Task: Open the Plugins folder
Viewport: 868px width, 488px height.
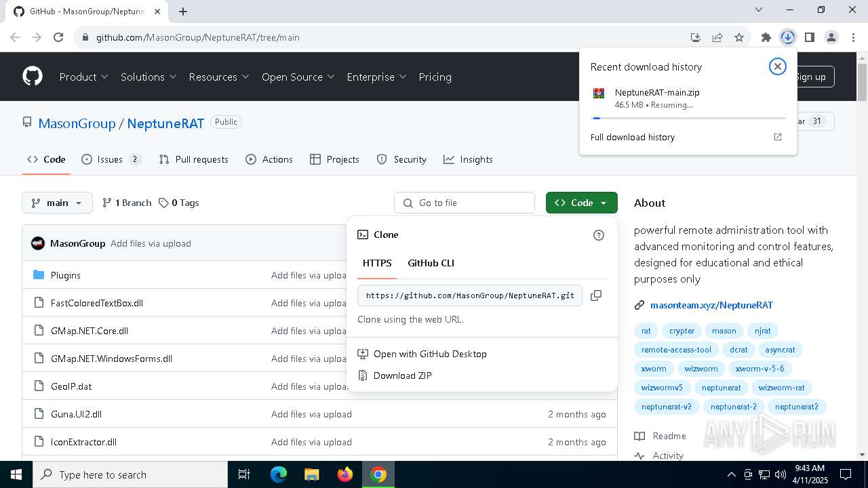Action: pyautogui.click(x=66, y=275)
